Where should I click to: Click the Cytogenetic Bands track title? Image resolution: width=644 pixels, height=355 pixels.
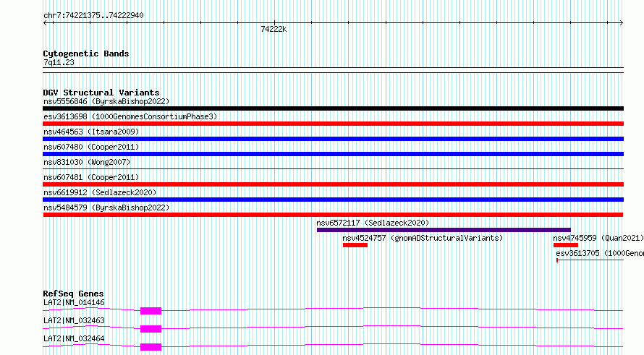click(x=86, y=54)
